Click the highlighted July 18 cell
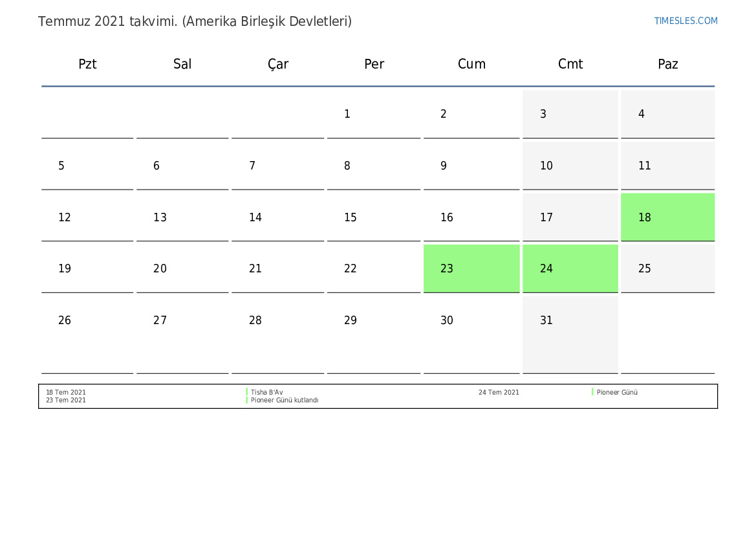756x535 pixels. (667, 217)
